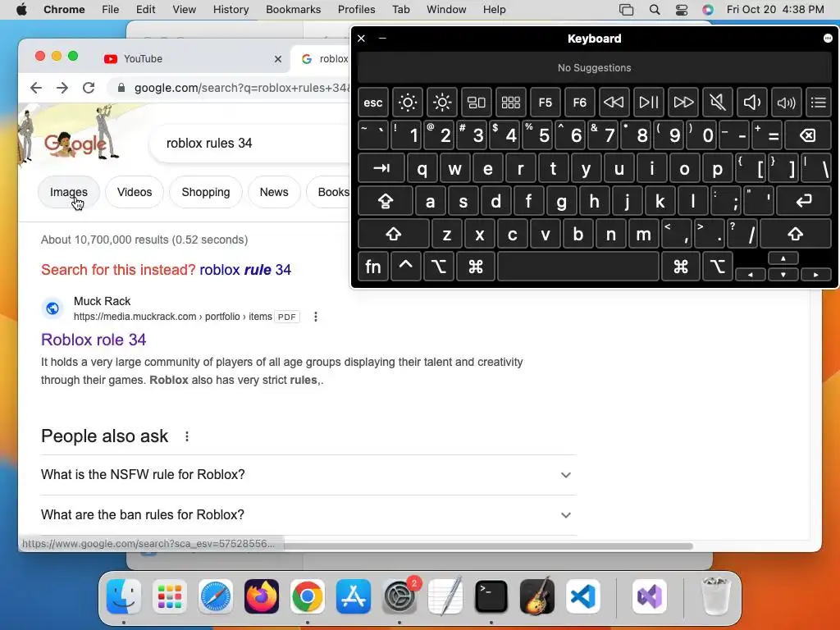The width and height of the screenshot is (840, 630).
Task: Open the Shopping filter chip
Action: [x=206, y=192]
